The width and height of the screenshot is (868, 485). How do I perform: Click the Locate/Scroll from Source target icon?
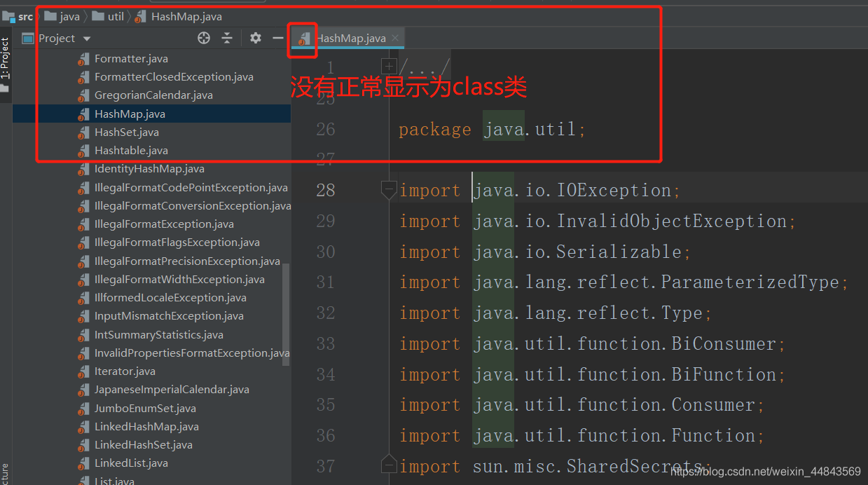(x=204, y=38)
